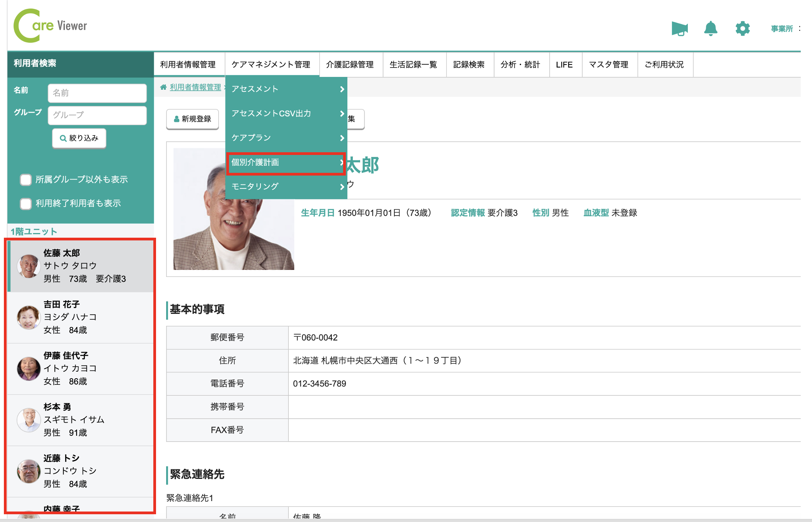
Task: Click the megaphone announcements icon
Action: 679,28
